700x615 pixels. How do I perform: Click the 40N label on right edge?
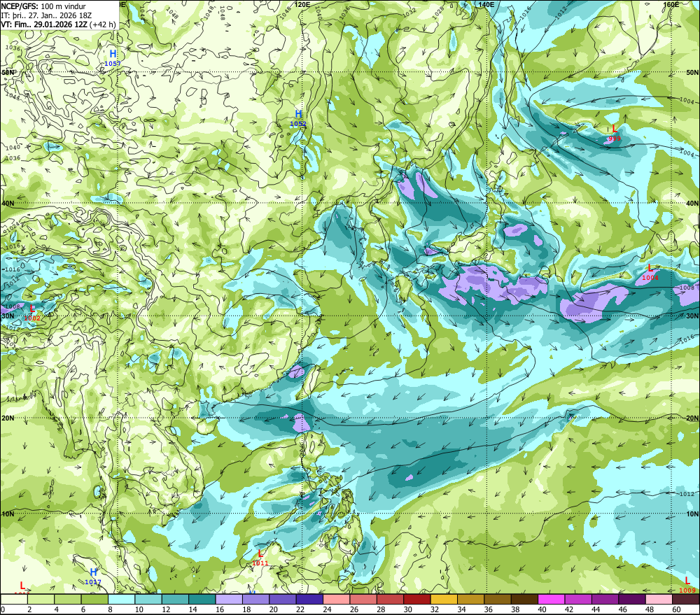tap(692, 203)
